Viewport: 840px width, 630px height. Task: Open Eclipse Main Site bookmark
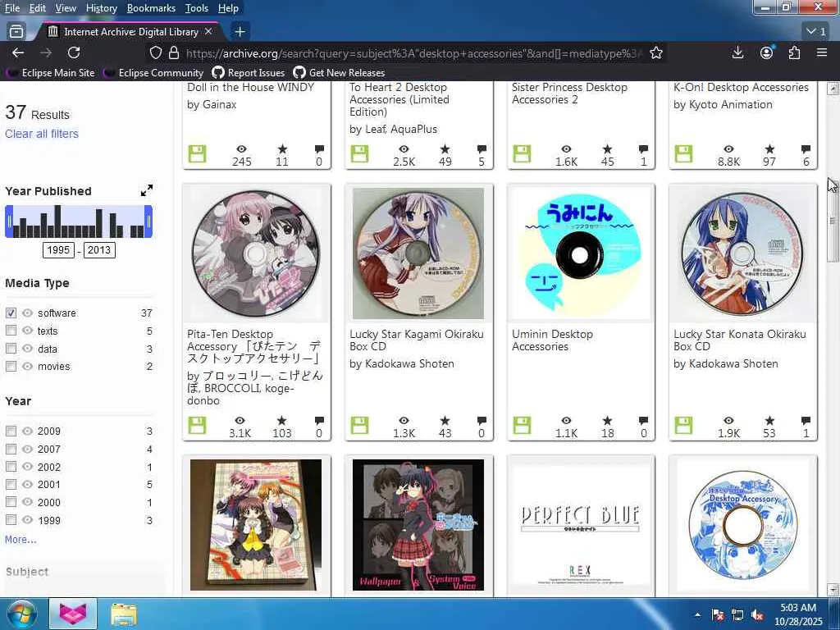(x=50, y=72)
